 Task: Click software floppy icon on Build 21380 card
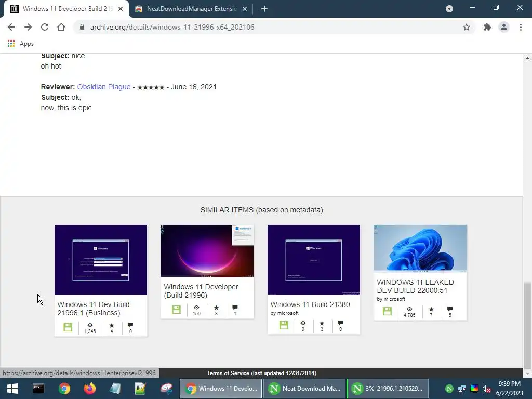pos(284,325)
